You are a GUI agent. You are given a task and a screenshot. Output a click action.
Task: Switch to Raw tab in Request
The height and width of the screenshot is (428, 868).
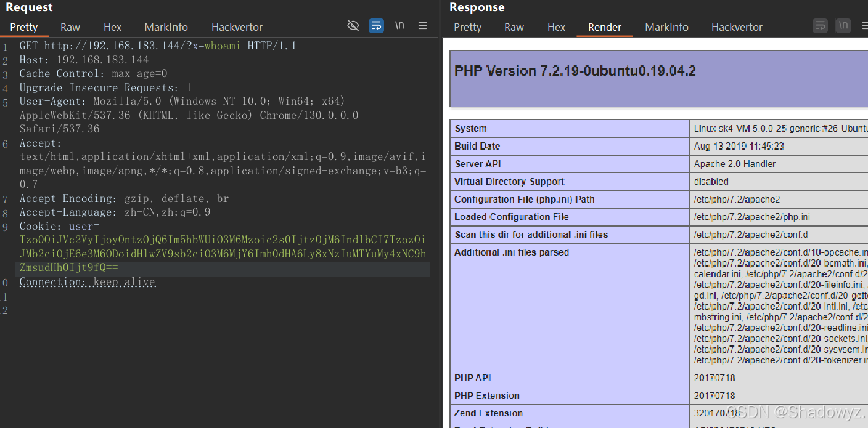(x=70, y=27)
